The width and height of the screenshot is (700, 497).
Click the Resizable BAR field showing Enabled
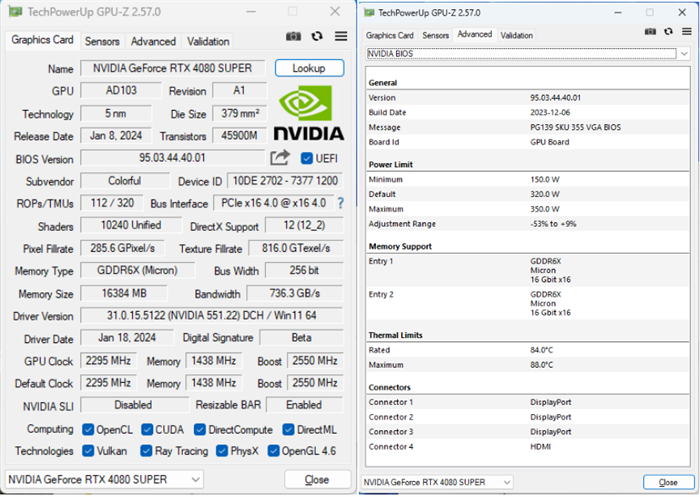tap(304, 405)
